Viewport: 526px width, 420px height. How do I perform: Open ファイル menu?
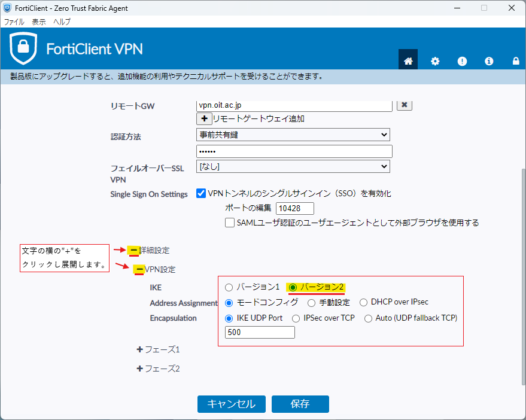[14, 22]
